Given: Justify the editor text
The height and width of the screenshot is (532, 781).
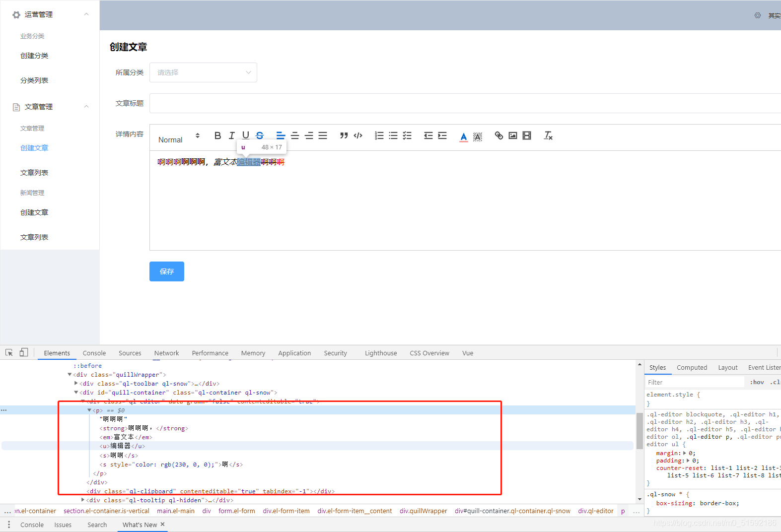Looking at the screenshot, I should 323,135.
